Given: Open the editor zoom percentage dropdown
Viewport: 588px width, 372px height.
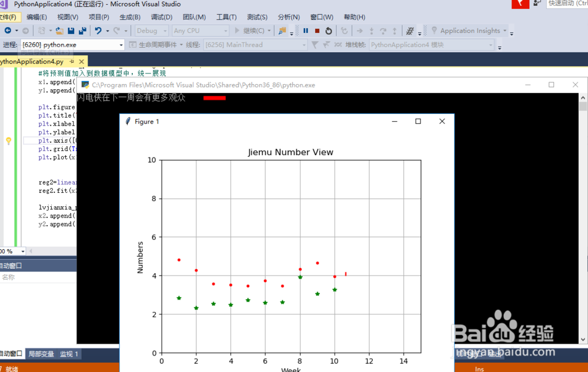Looking at the screenshot, I should [x=23, y=252].
